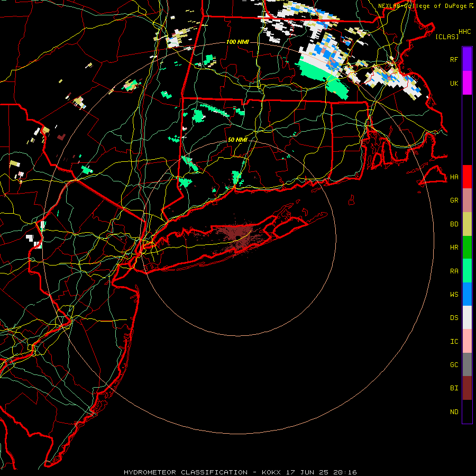Click the HA legend label
This screenshot has width=476, height=476.
[454, 177]
